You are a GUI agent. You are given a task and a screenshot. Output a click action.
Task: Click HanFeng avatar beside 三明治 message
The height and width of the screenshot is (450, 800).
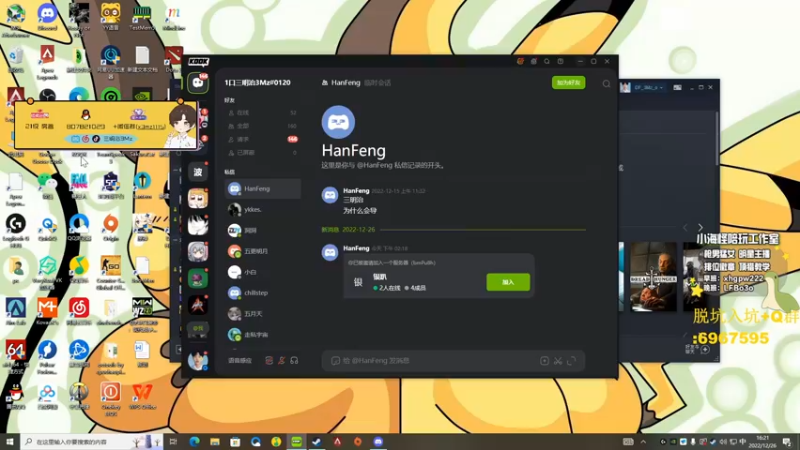coord(330,195)
